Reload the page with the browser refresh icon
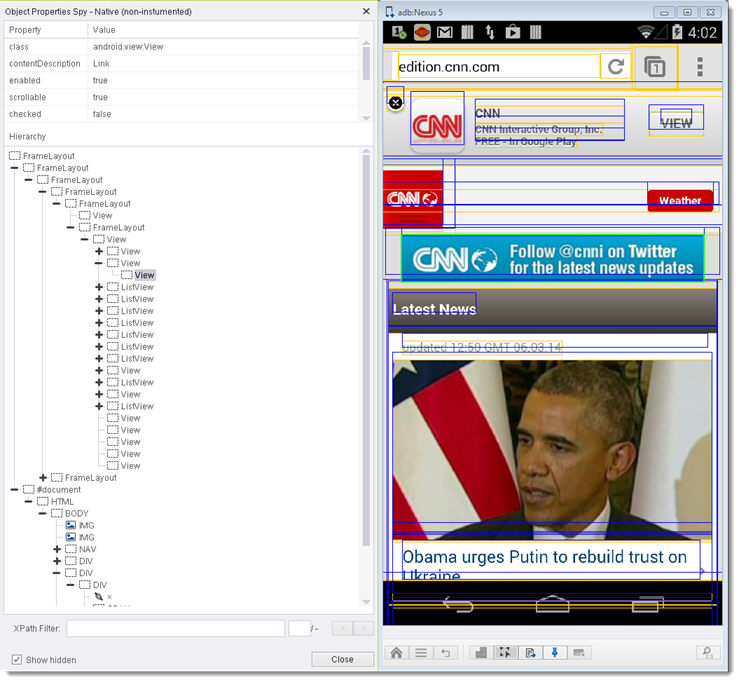This screenshot has width=739, height=682. point(615,67)
